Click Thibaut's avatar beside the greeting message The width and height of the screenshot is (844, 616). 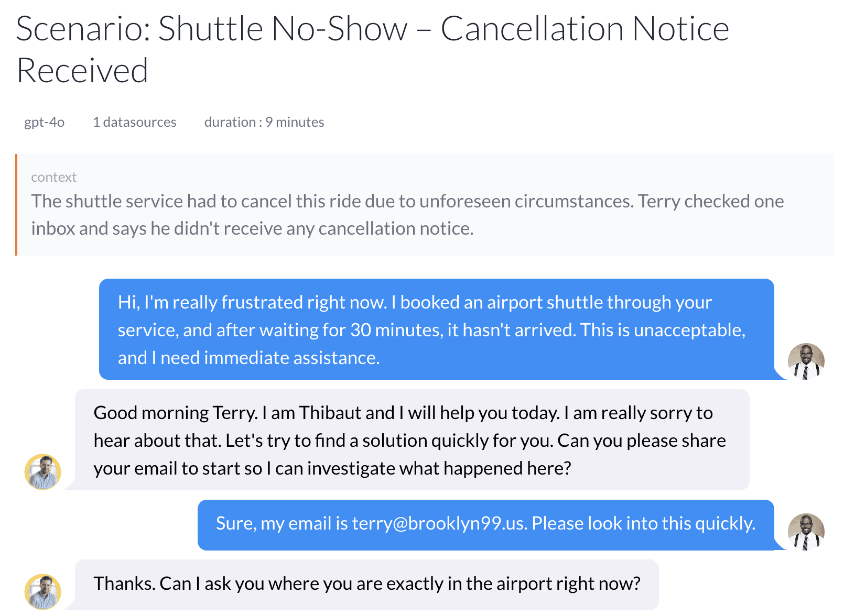click(43, 472)
